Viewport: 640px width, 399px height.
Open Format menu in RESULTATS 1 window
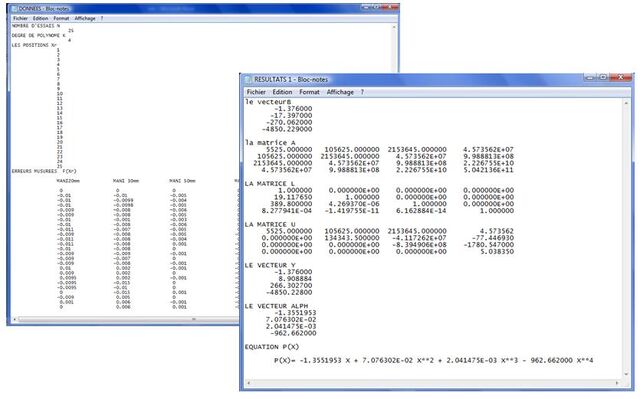pyautogui.click(x=309, y=92)
